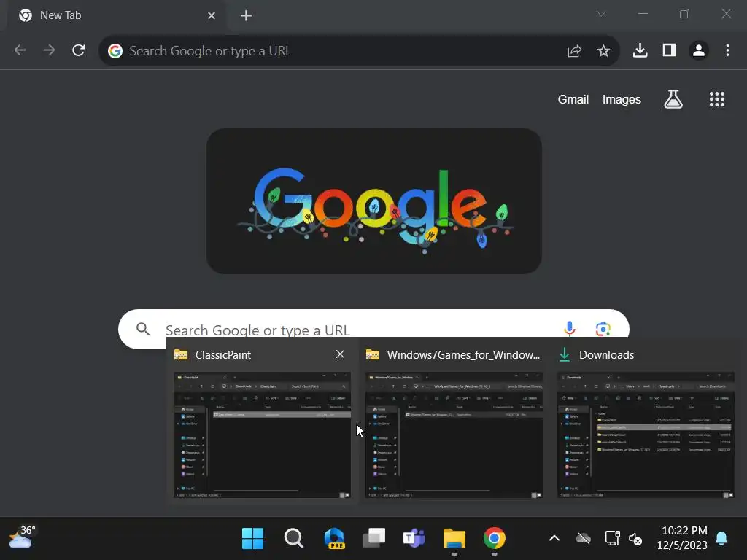This screenshot has height=560, width=747.
Task: Click Chrome taskbar icon
Action: (494, 539)
